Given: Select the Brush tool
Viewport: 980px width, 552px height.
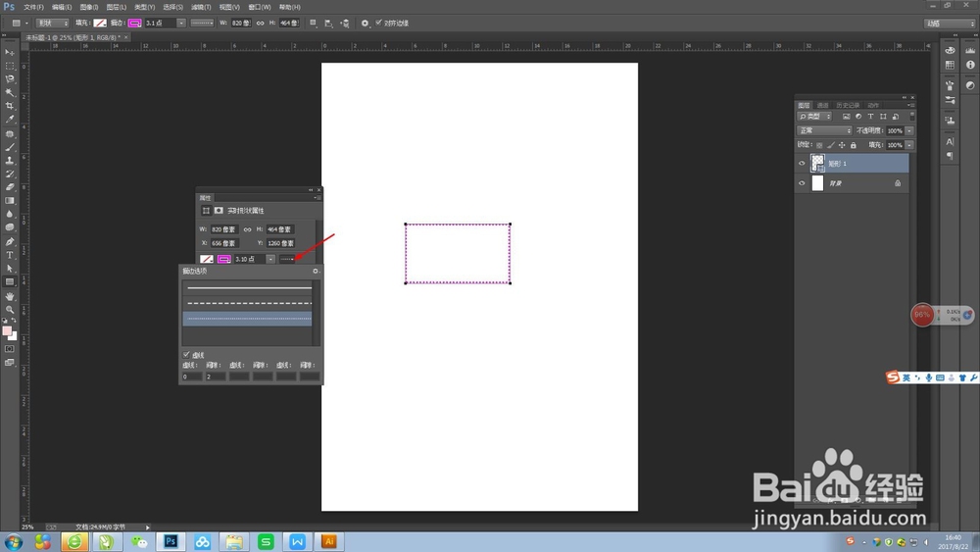Looking at the screenshot, I should click(10, 147).
